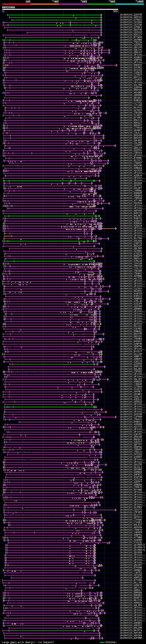Screen dimensions: 146x644
Task: Open hit UniRef100_B9T211
Action: pos(131,77)
